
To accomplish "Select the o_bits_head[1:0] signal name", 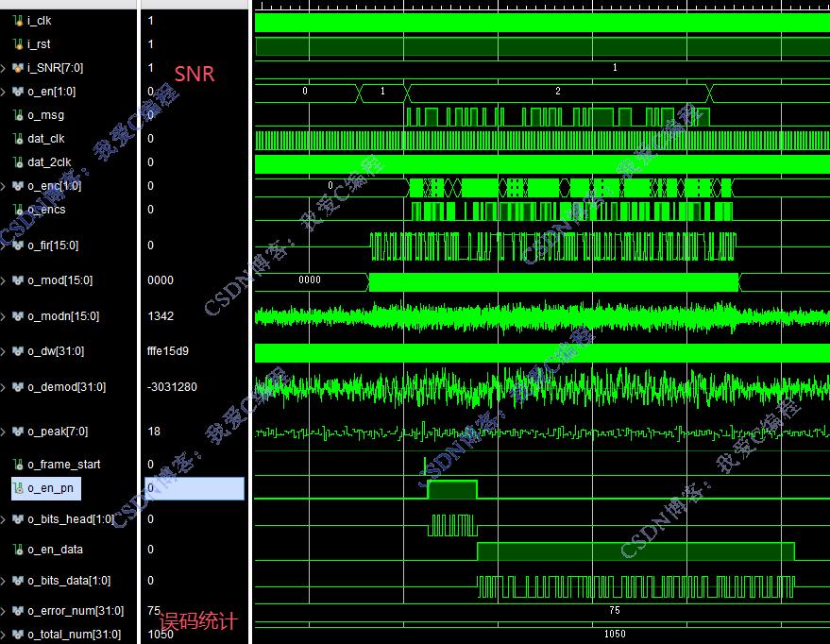I will pyautogui.click(x=71, y=519).
